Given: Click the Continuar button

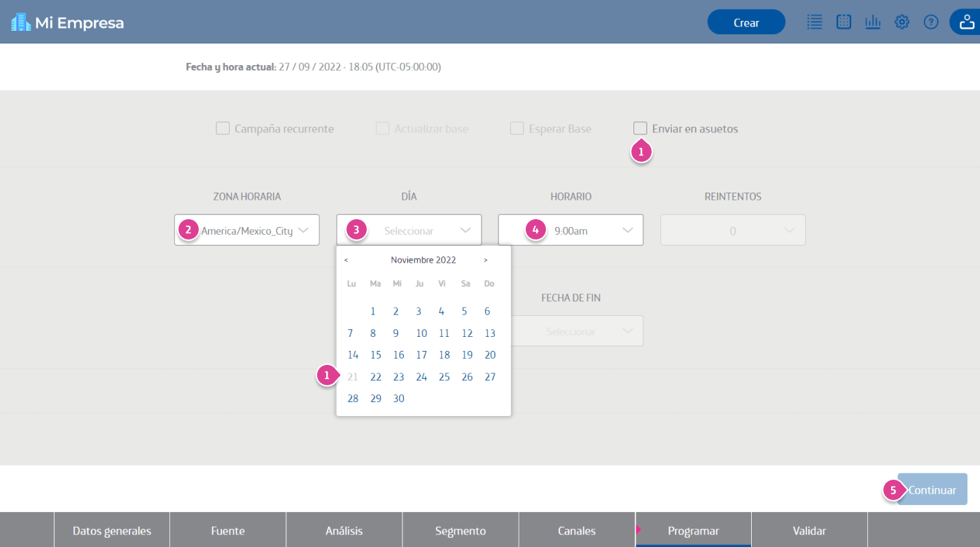Looking at the screenshot, I should [932, 490].
